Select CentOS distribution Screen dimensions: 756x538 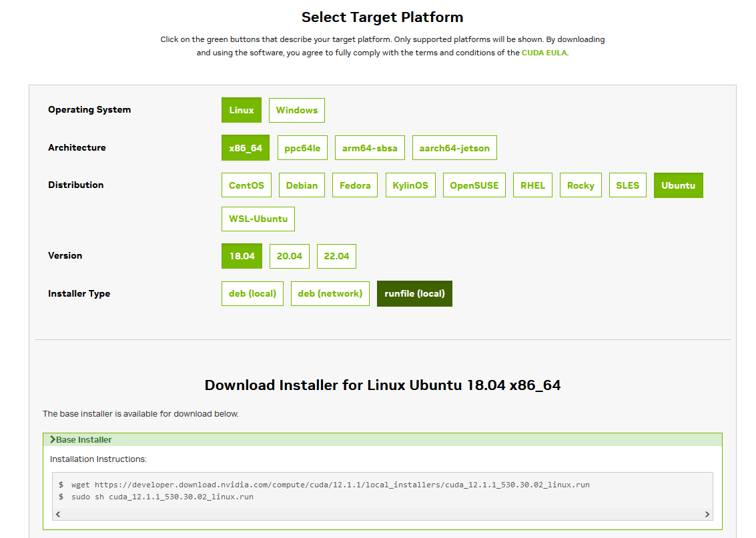coord(246,185)
